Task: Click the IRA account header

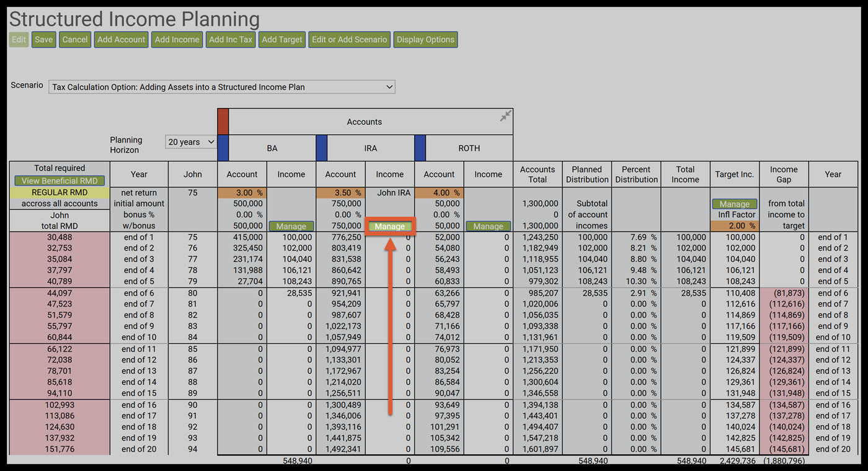Action: pyautogui.click(x=370, y=148)
